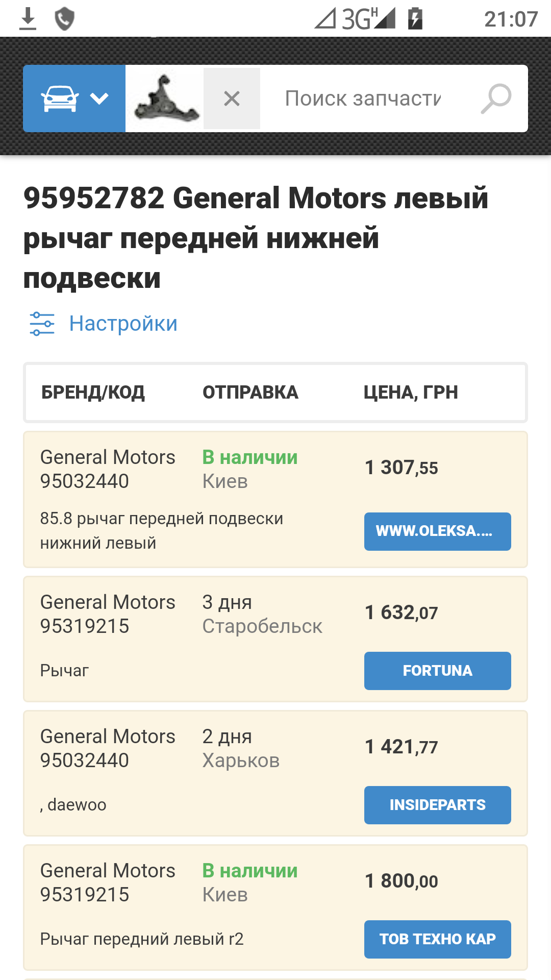
Task: Tap the car selection icon
Action: coord(59,97)
